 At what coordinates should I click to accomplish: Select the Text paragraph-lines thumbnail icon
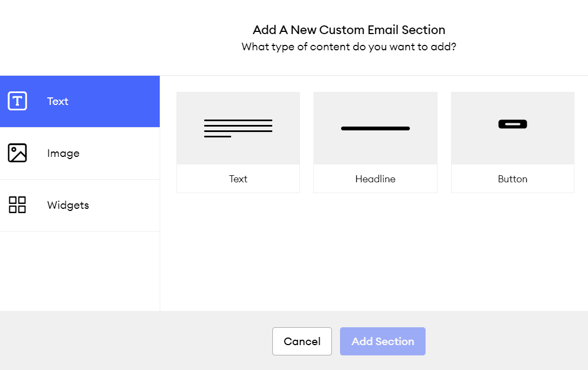click(x=238, y=127)
